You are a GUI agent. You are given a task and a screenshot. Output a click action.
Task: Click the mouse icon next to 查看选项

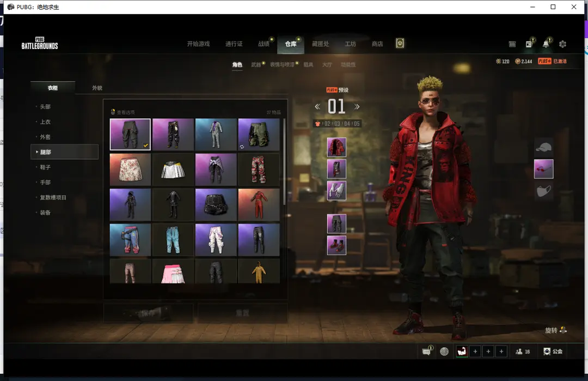(x=113, y=112)
